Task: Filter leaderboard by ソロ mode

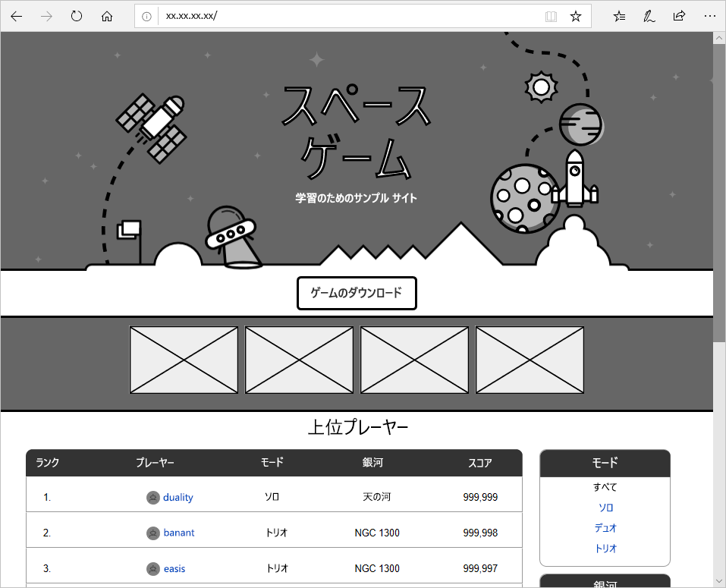Action: click(x=605, y=508)
